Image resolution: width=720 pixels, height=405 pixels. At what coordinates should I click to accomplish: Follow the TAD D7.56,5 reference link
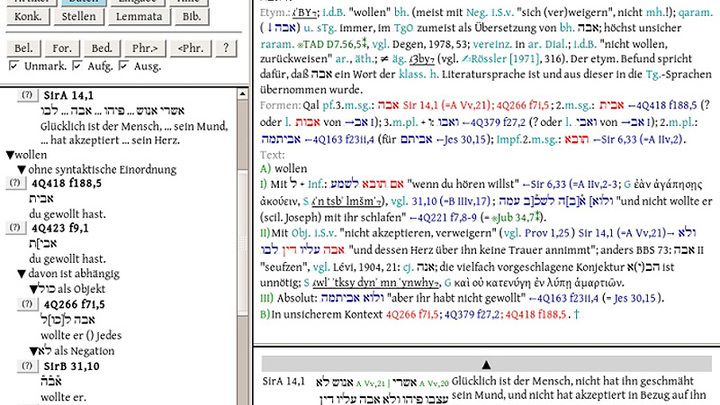332,44
